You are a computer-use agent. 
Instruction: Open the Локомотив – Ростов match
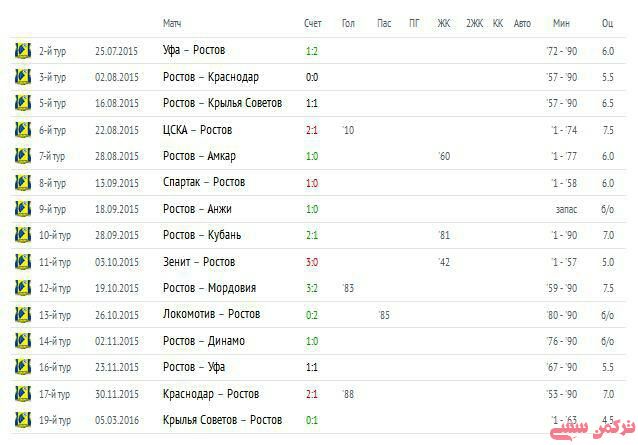pos(211,314)
